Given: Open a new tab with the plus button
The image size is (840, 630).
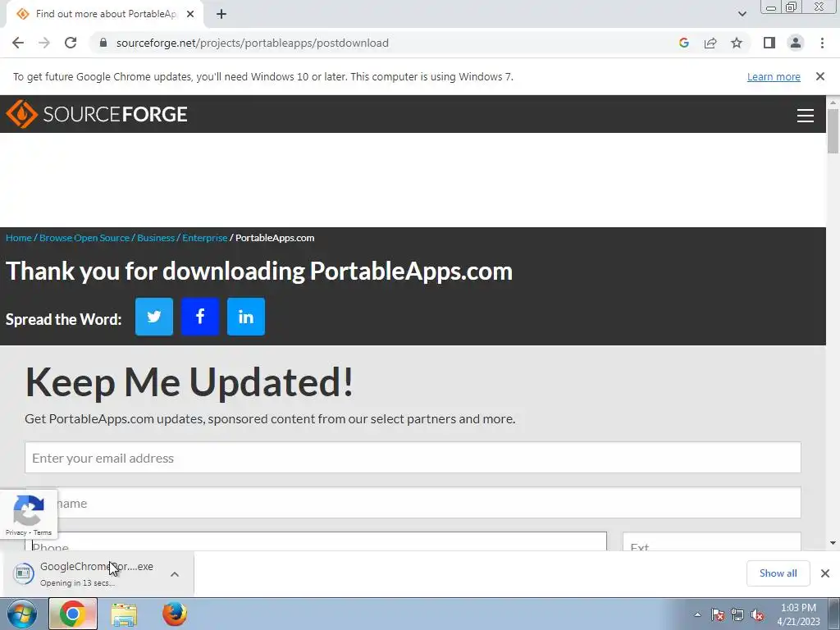Looking at the screenshot, I should pos(221,15).
